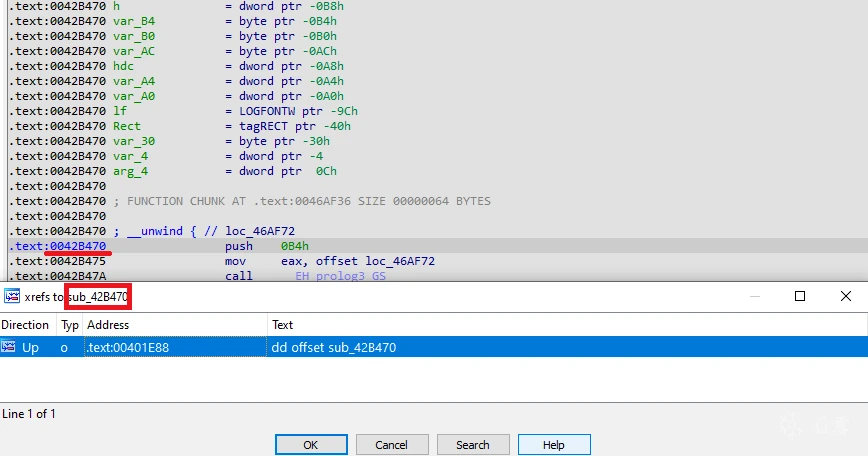Select 'dd offset sub_42B470' row text
This screenshot has height=456, width=868.
334,348
